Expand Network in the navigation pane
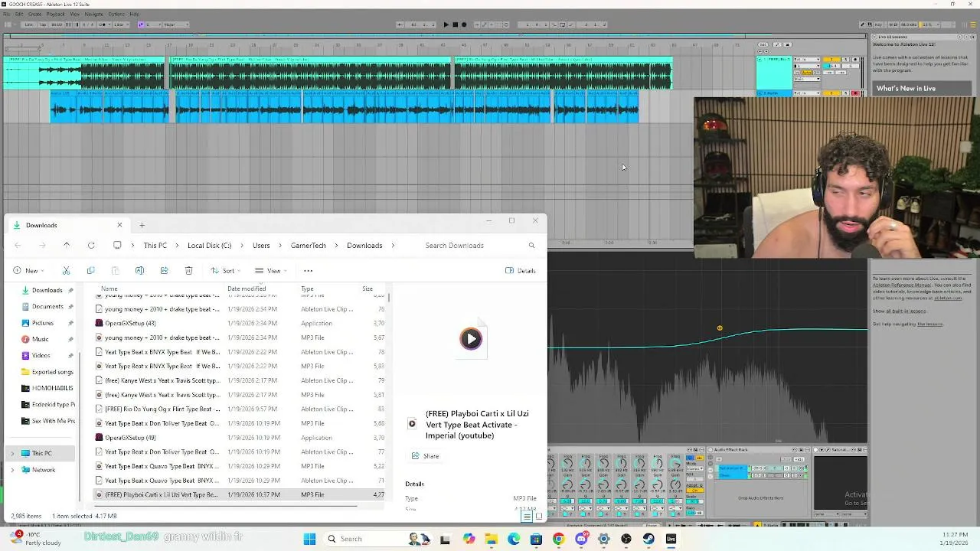 11,470
